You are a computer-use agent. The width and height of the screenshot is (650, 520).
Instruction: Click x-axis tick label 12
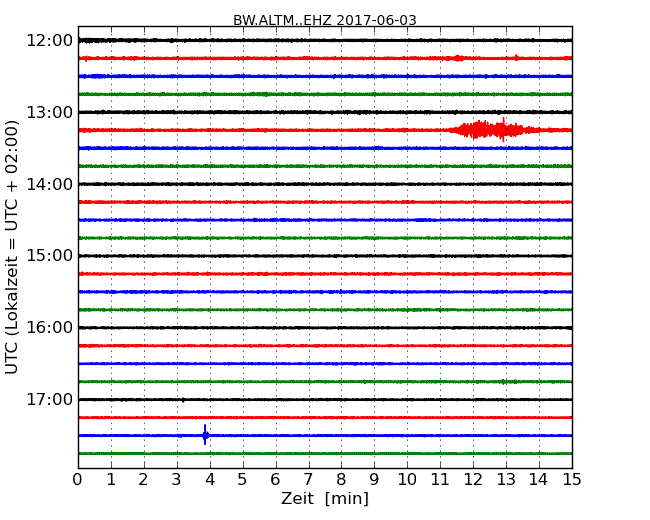pos(473,480)
